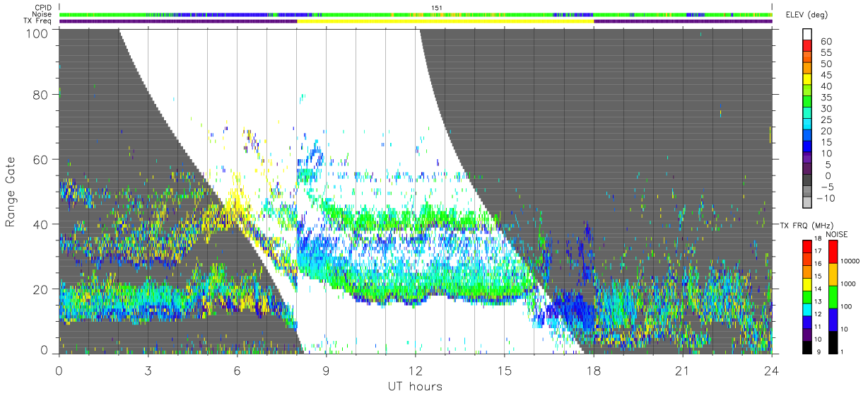
Task: Click the 1000 label on NOISE color bar
Action: 850,285
